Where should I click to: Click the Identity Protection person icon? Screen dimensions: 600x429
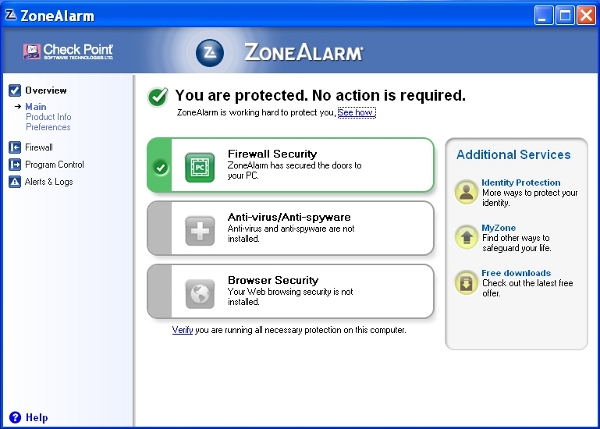[466, 192]
